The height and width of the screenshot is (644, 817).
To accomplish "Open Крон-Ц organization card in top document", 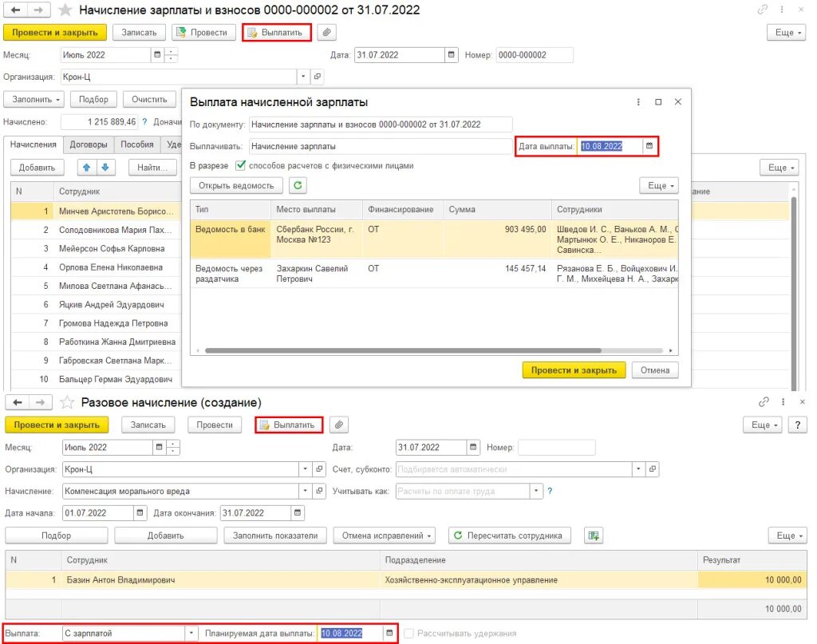I will 318,77.
